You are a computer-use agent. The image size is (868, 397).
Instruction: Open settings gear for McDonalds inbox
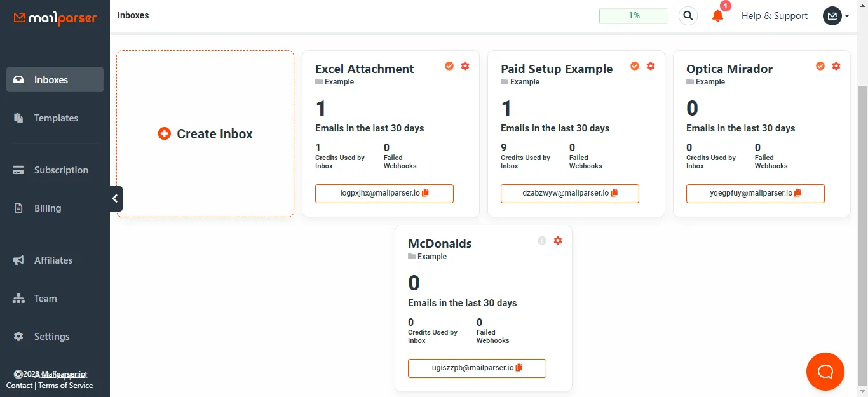click(x=558, y=241)
